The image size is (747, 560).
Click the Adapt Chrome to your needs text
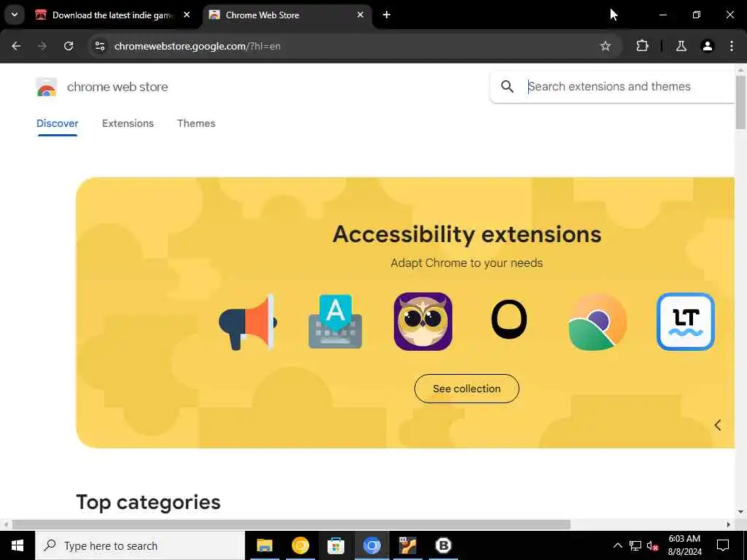[467, 262]
